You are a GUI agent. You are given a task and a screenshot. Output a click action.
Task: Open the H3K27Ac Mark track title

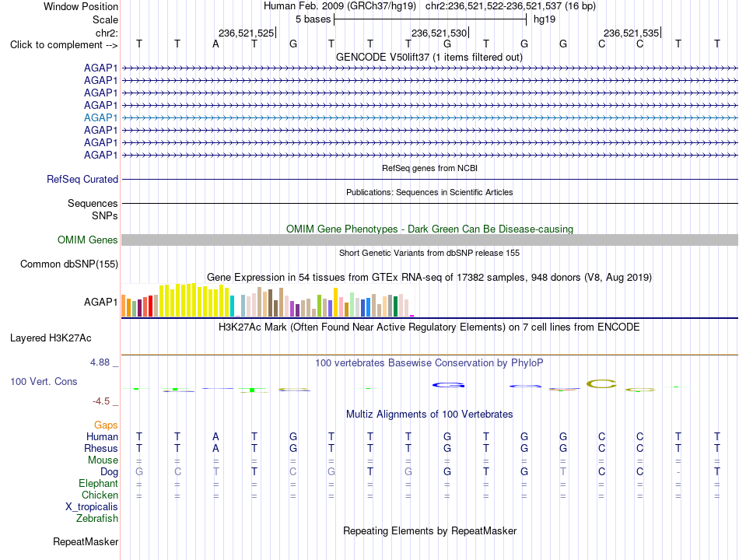coord(429,327)
